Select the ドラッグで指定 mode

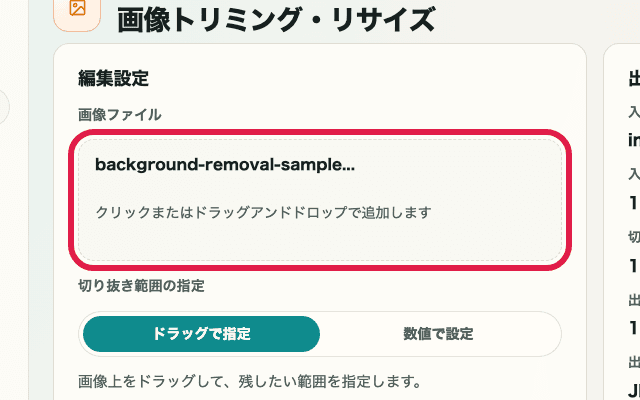click(x=201, y=334)
